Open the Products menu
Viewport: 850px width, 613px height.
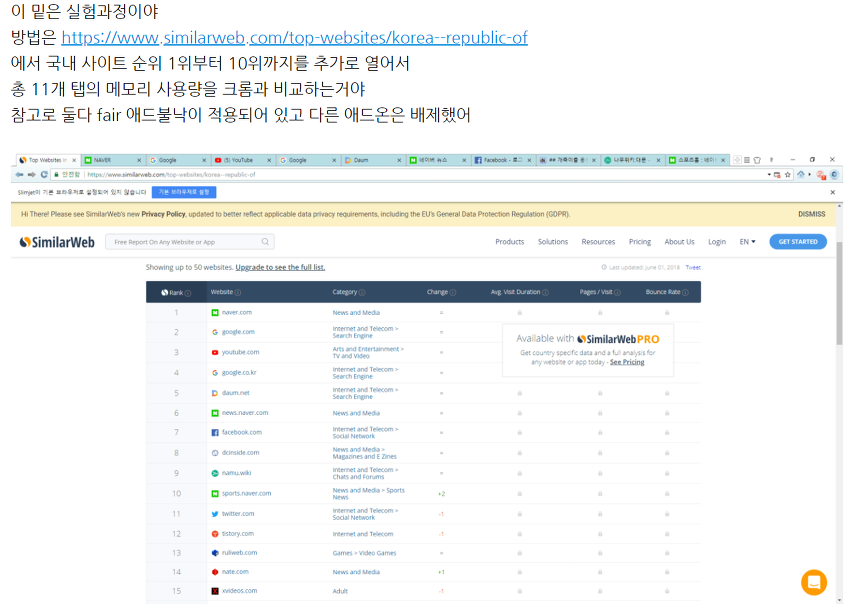510,242
